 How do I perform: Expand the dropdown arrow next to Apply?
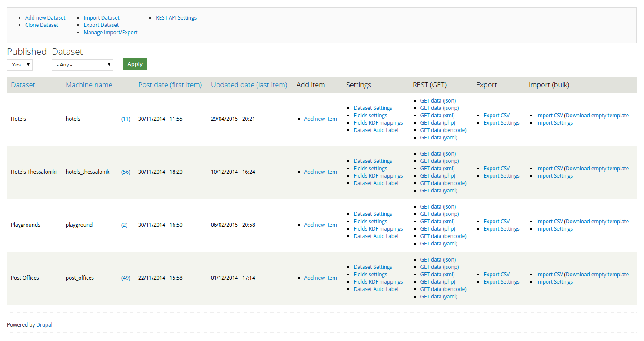110,65
